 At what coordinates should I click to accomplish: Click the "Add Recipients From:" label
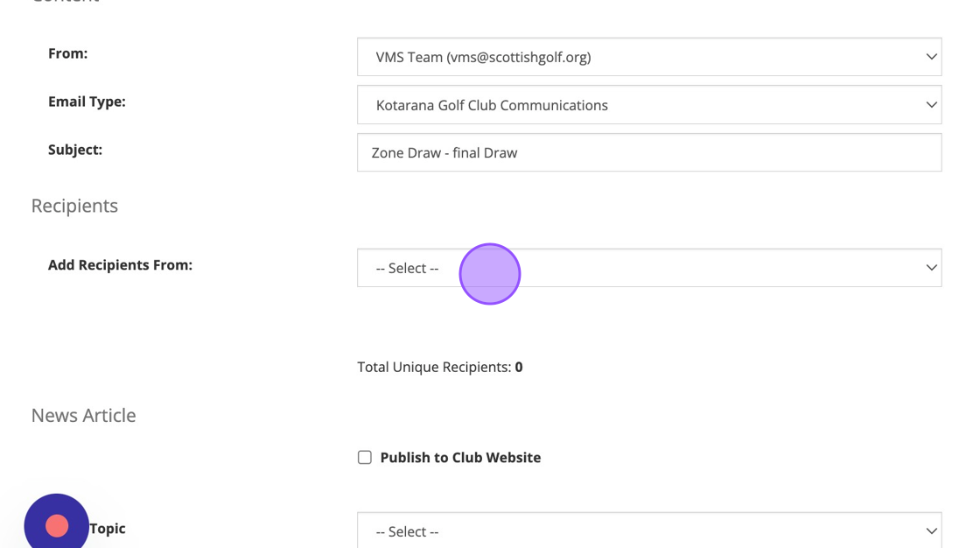(120, 264)
